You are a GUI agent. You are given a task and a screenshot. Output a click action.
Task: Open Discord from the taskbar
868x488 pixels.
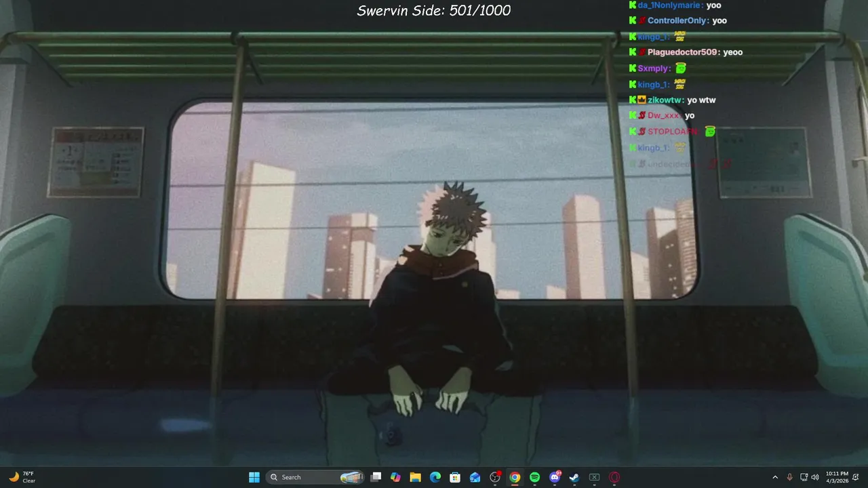click(x=555, y=477)
